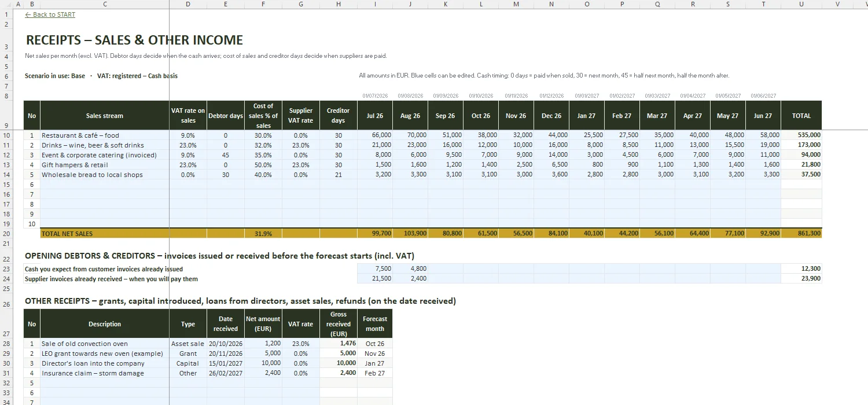868x405 pixels.
Task: Select the Restaurant & café – food cell
Action: tap(105, 135)
